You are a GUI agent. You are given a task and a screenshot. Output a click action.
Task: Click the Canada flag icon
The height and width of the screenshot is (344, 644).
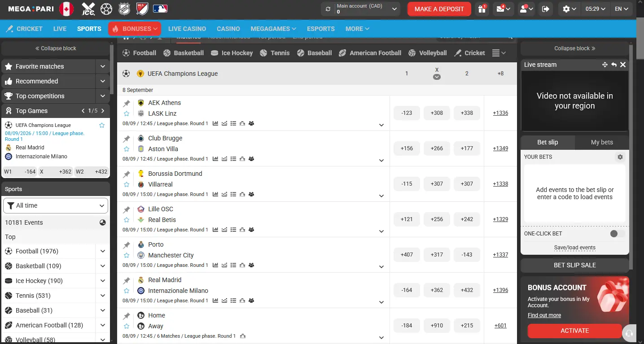[x=66, y=9]
